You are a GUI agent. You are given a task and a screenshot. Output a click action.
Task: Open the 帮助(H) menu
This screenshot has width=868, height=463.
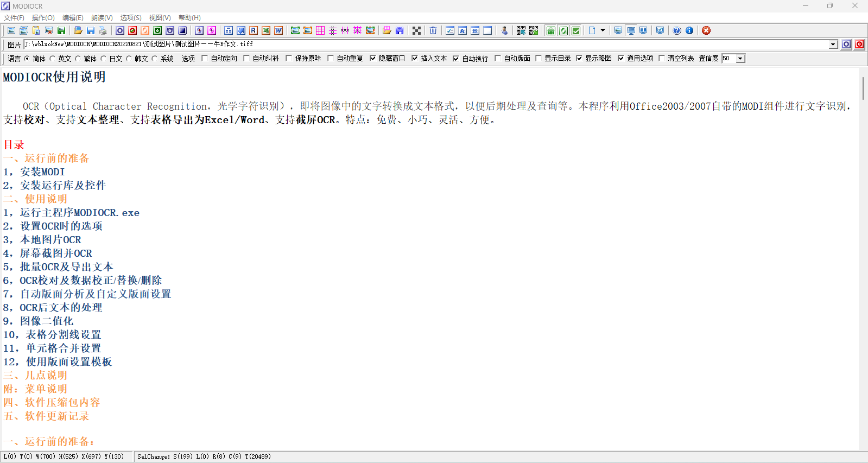[189, 18]
